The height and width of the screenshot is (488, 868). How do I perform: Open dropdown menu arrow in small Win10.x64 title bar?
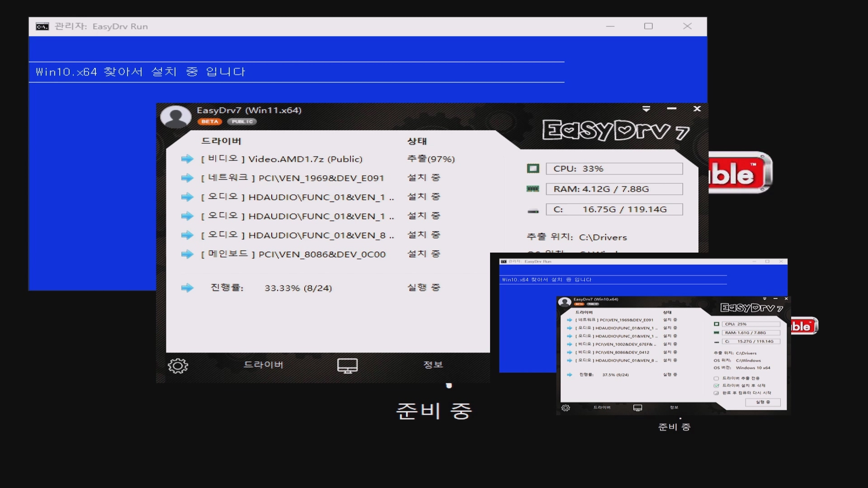764,299
